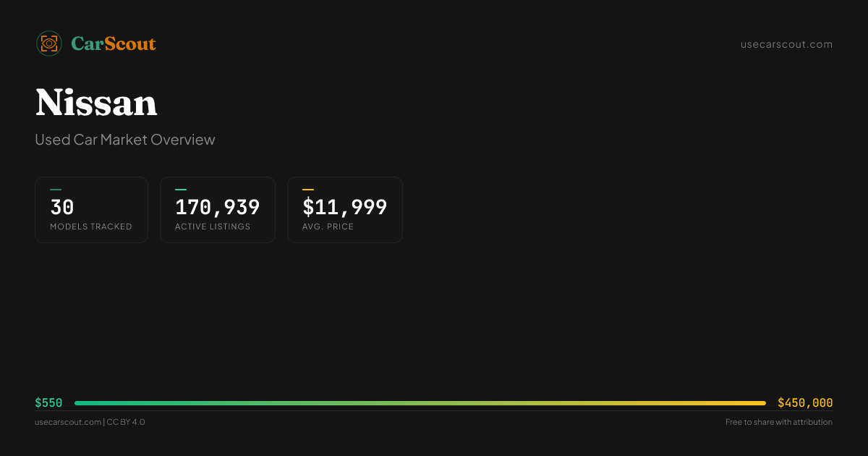The width and height of the screenshot is (868, 456).
Task: Click the yellow accent dash above $11,999
Action: [x=308, y=190]
